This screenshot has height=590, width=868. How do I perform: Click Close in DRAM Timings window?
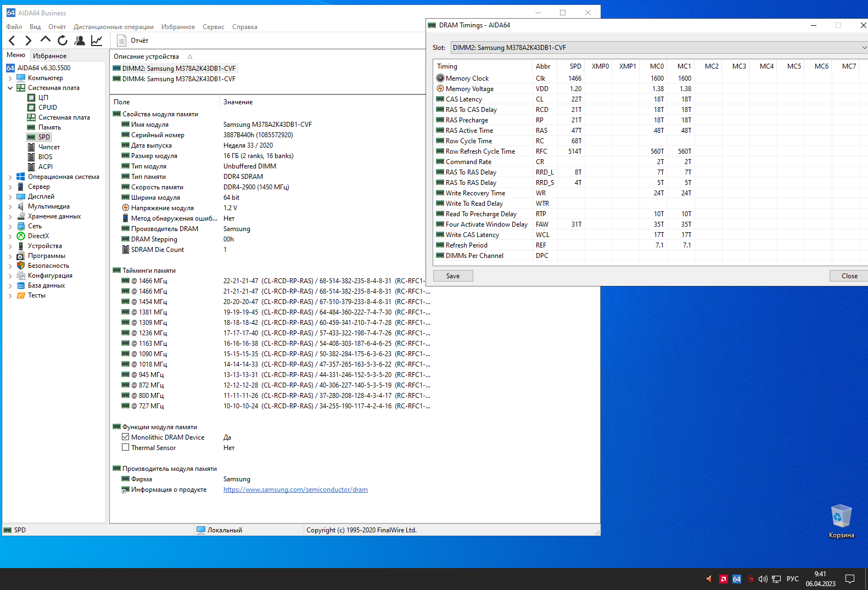click(849, 276)
